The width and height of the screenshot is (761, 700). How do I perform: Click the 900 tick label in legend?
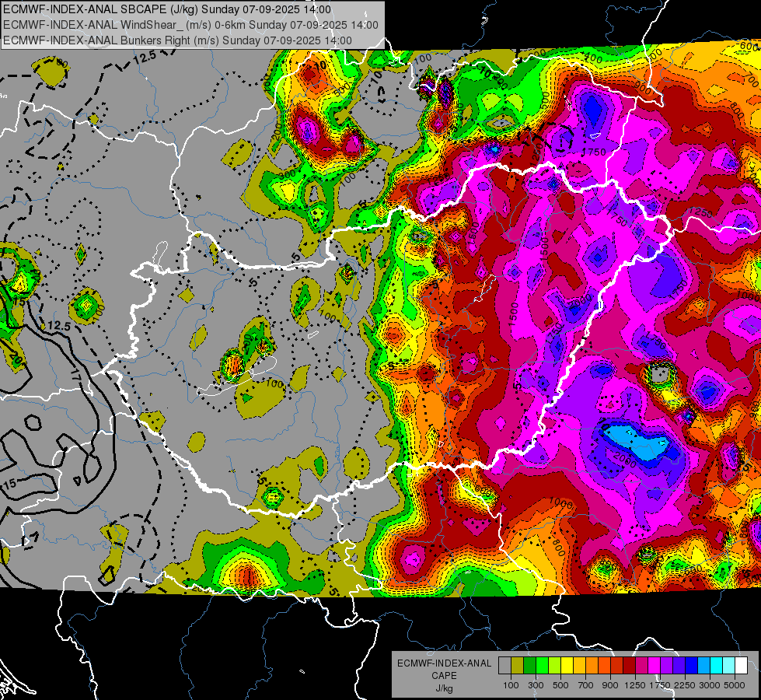click(610, 685)
